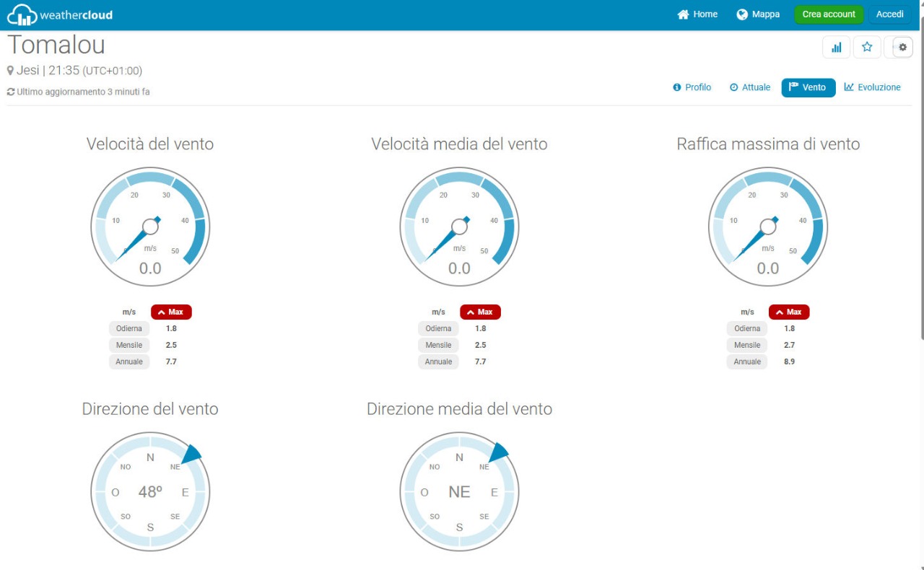The image size is (924, 570).
Task: Click the refresh icon beside last update
Action: tap(11, 92)
